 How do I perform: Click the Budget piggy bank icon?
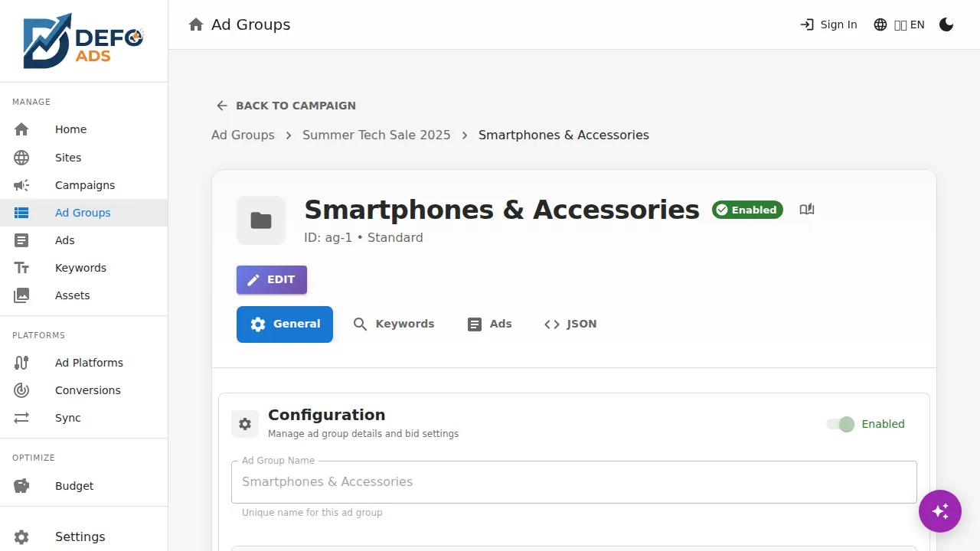pos(21,486)
